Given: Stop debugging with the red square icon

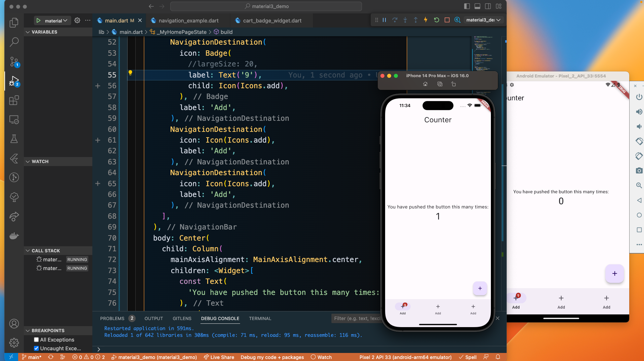Looking at the screenshot, I should (x=447, y=20).
